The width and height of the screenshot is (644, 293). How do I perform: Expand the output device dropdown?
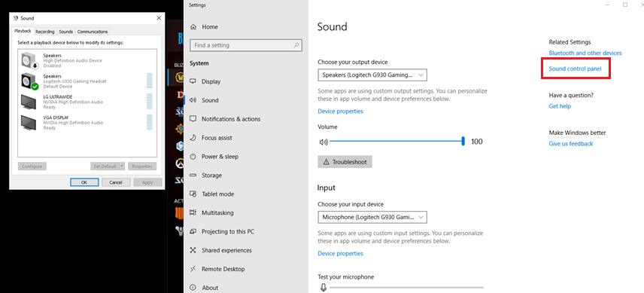[372, 75]
